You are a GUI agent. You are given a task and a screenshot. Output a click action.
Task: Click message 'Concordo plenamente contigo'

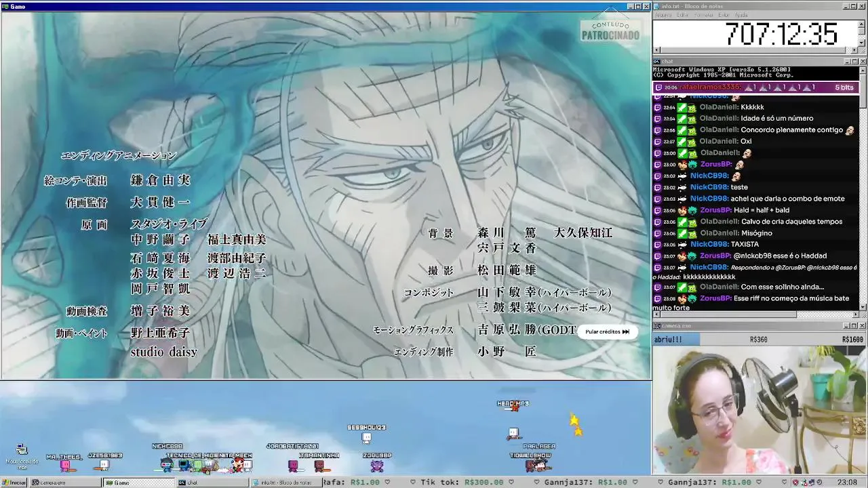coord(792,130)
